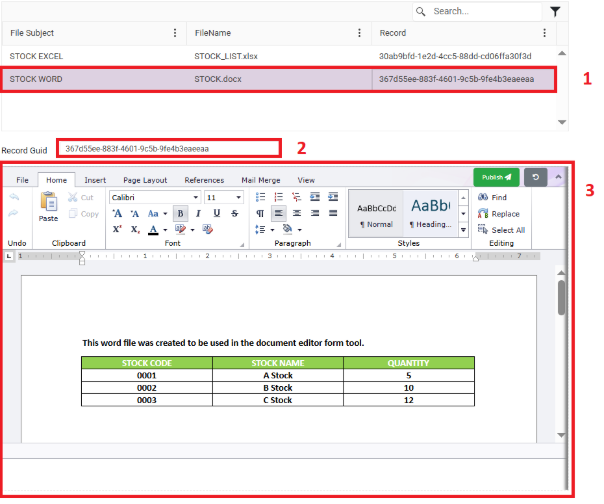Switch to the Insert tab
The image size is (604, 504).
click(95, 180)
